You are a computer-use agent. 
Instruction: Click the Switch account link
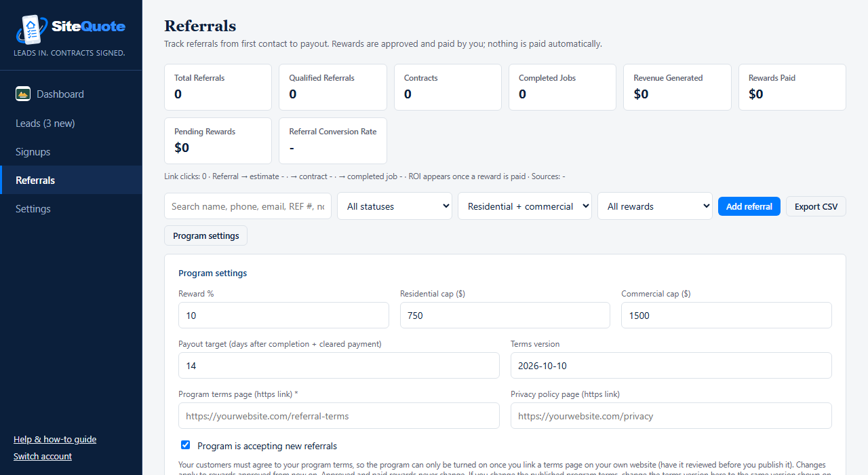(x=43, y=456)
